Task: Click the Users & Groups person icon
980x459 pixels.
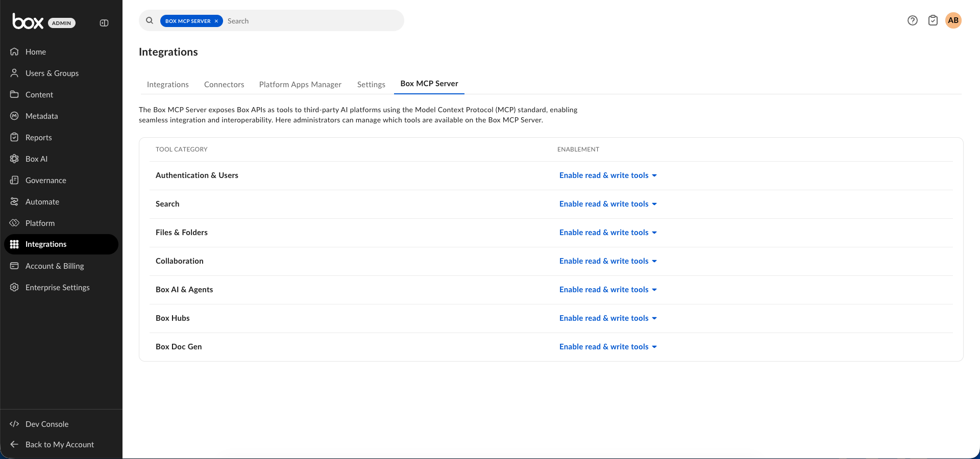Action: 14,73
